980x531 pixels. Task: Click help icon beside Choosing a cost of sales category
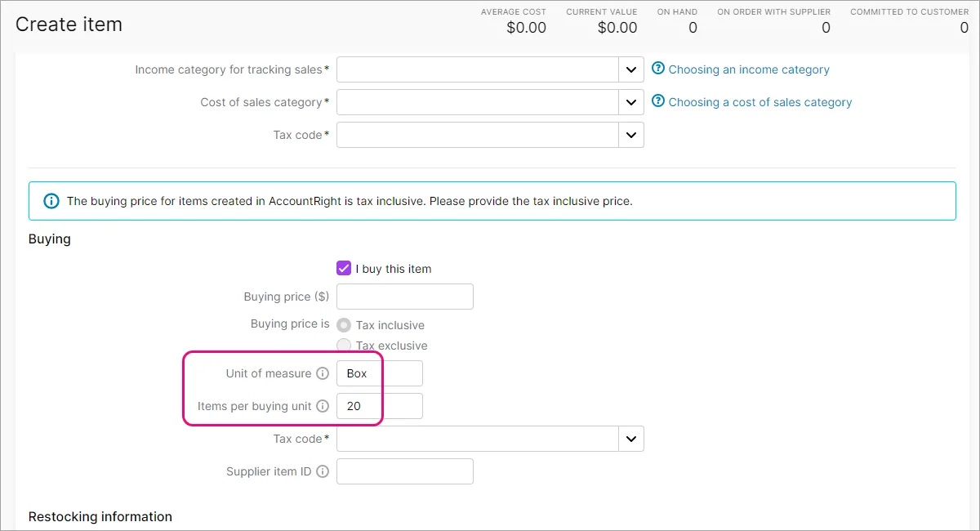658,102
